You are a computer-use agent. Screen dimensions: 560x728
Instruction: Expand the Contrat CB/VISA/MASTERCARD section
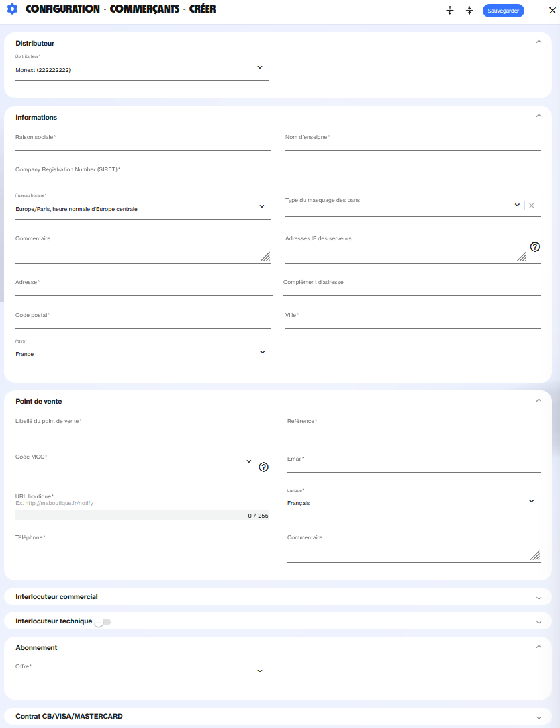click(x=539, y=717)
